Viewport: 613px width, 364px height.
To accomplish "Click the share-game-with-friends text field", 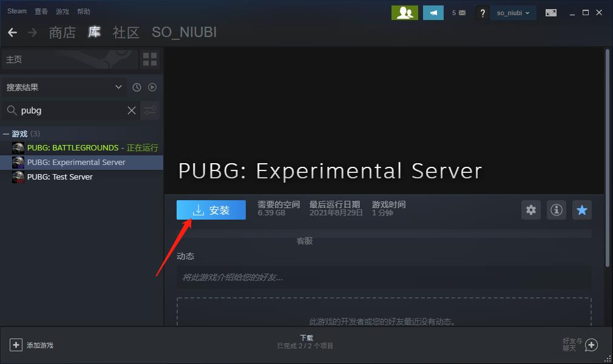I will click(x=384, y=277).
